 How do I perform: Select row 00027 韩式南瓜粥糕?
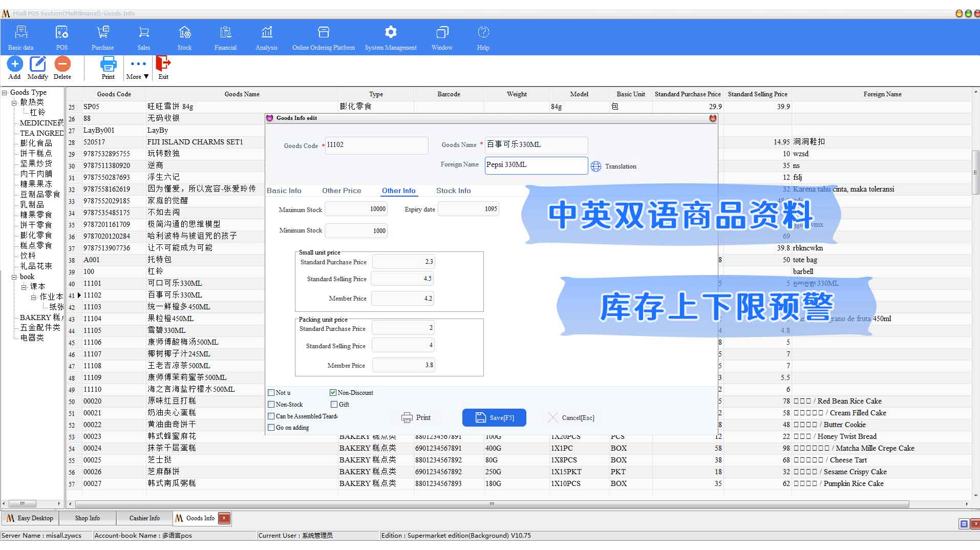519,484
